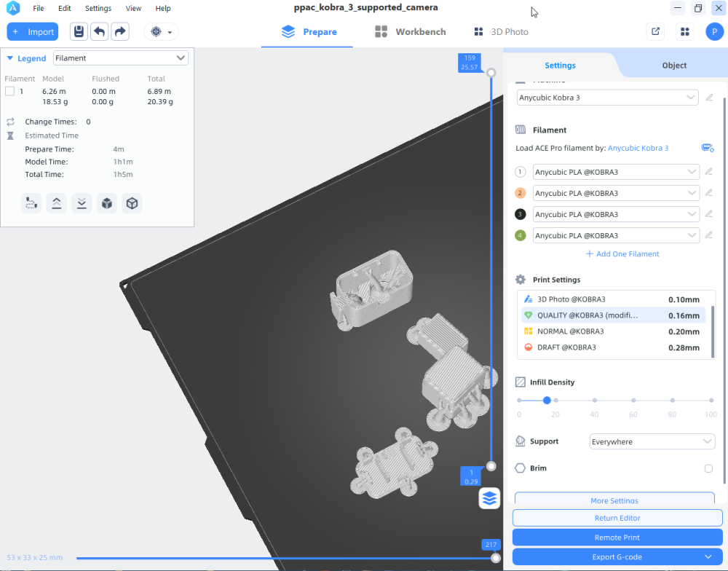Open filament 1 Anycubic PLA dropdown
Image resolution: width=728 pixels, height=571 pixels.
click(x=616, y=172)
